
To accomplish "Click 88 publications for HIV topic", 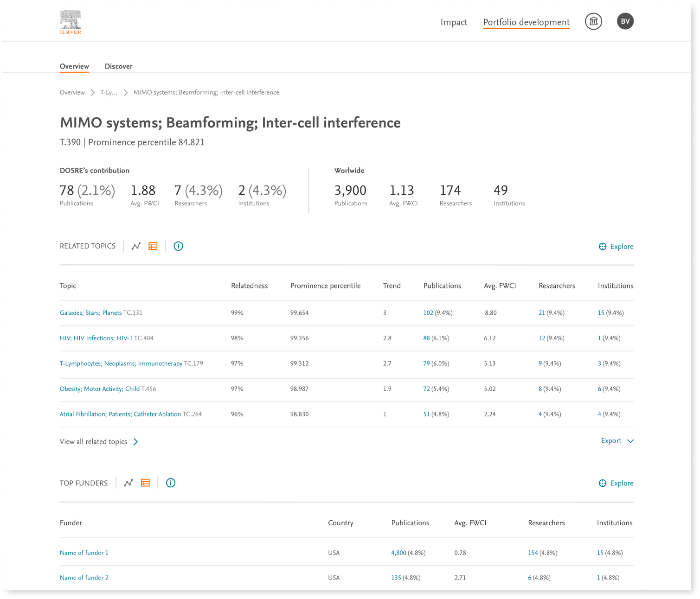I will (x=427, y=338).
